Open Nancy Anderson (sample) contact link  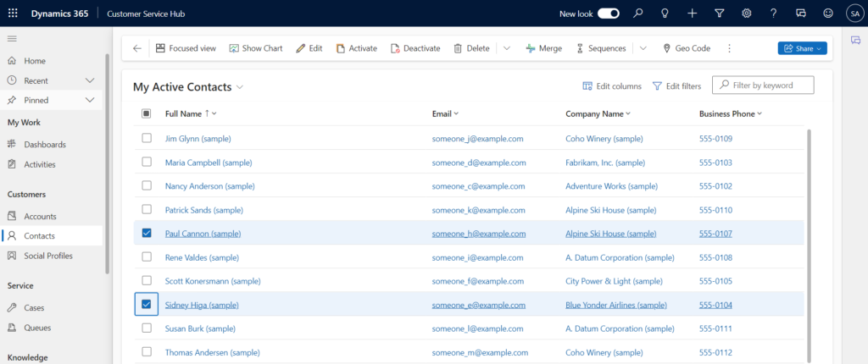click(209, 186)
